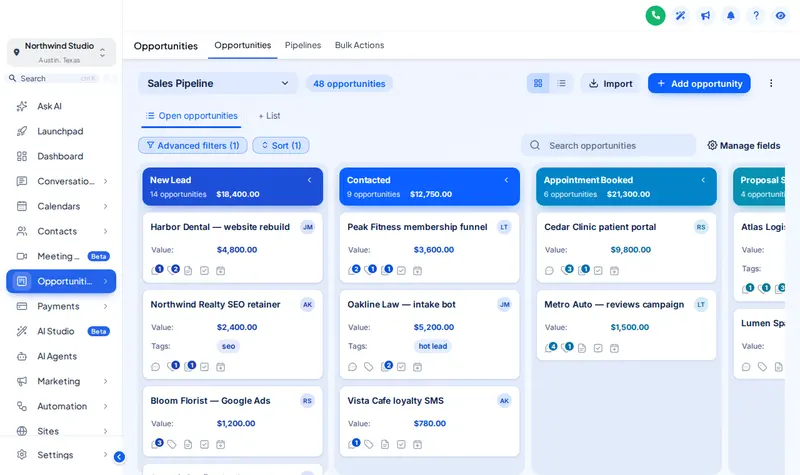The height and width of the screenshot is (475, 800).
Task: Collapse the sidebar with round arrow button
Action: (119, 457)
